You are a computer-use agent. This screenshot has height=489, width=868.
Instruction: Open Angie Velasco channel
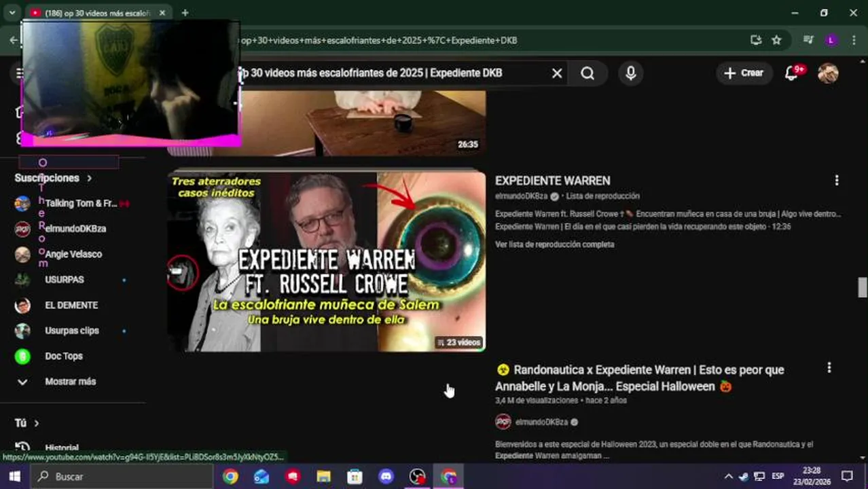[73, 254]
